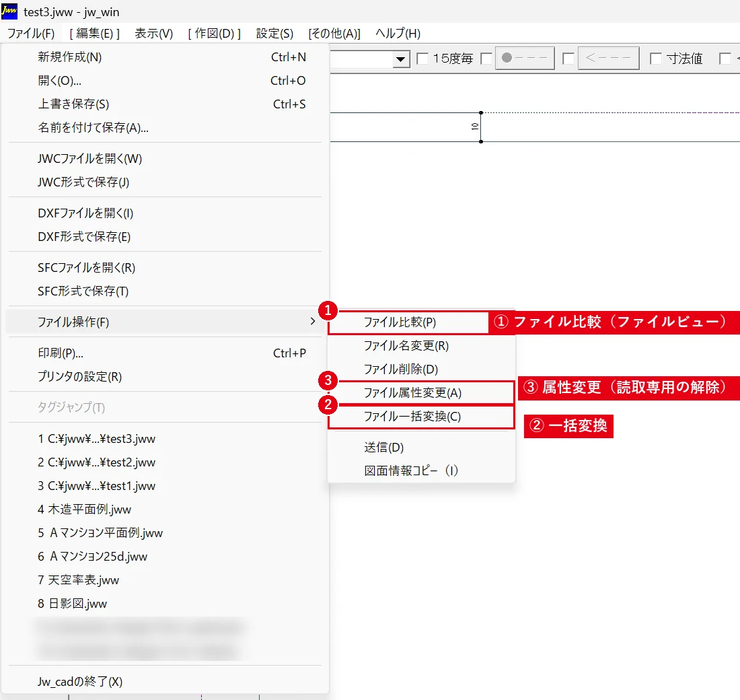Click the <--- arrow style button
This screenshot has height=700, width=740.
[609, 58]
